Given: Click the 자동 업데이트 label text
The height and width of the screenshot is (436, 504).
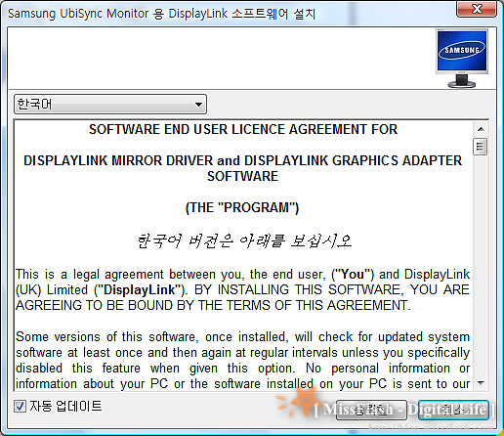Looking at the screenshot, I should point(65,406).
